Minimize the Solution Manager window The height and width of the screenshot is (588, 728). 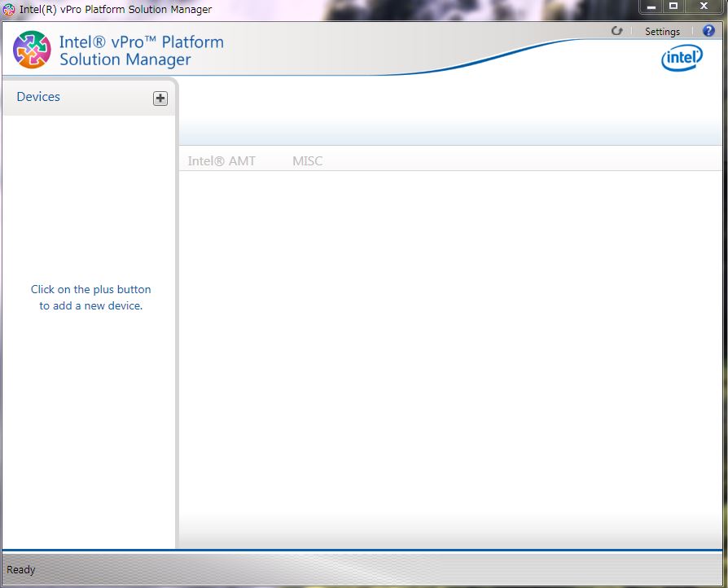(651, 7)
